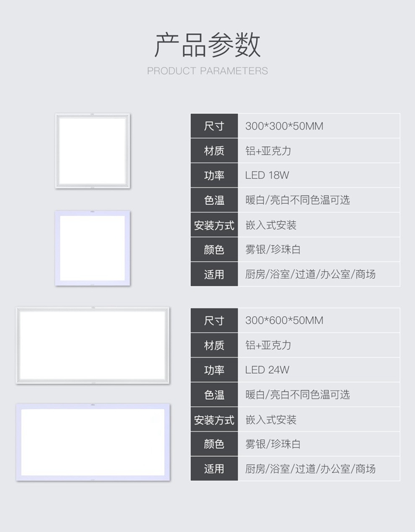
Task: Click the first table's 材质 label cell
Action: 214,151
